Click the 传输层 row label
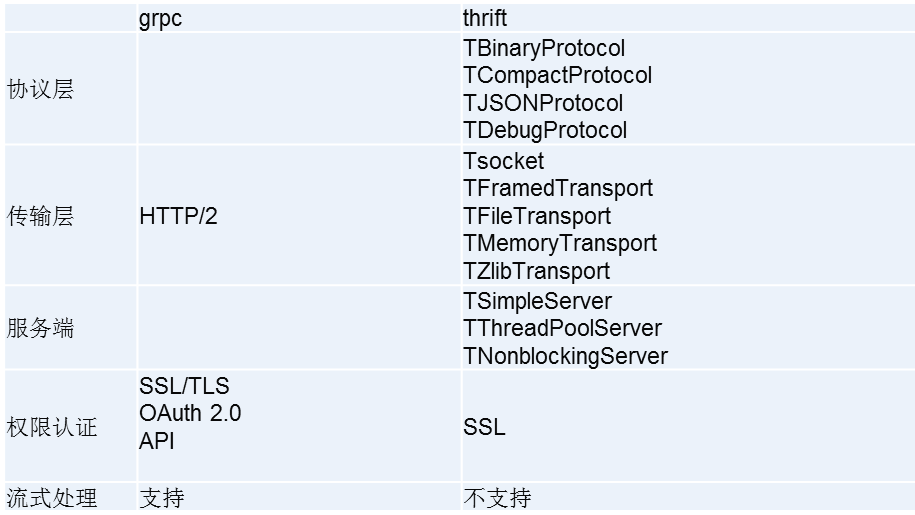The width and height of the screenshot is (915, 515). (41, 216)
